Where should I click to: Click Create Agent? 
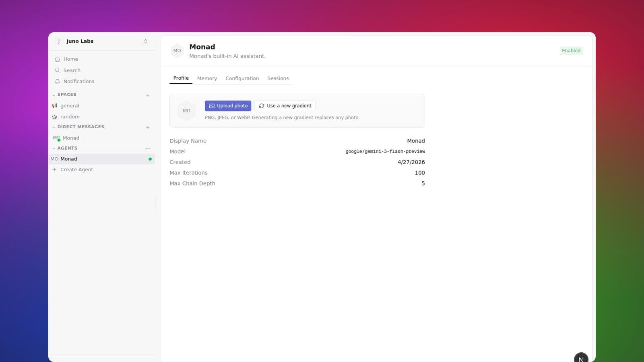[x=102, y=169]
